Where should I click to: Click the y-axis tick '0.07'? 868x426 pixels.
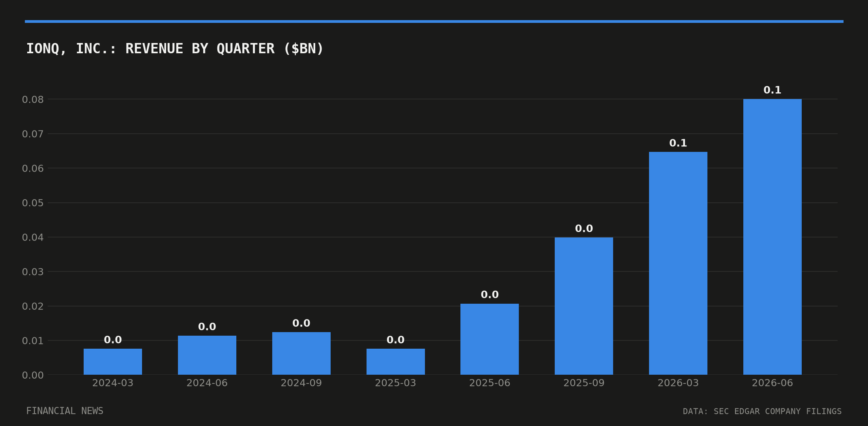(x=33, y=134)
